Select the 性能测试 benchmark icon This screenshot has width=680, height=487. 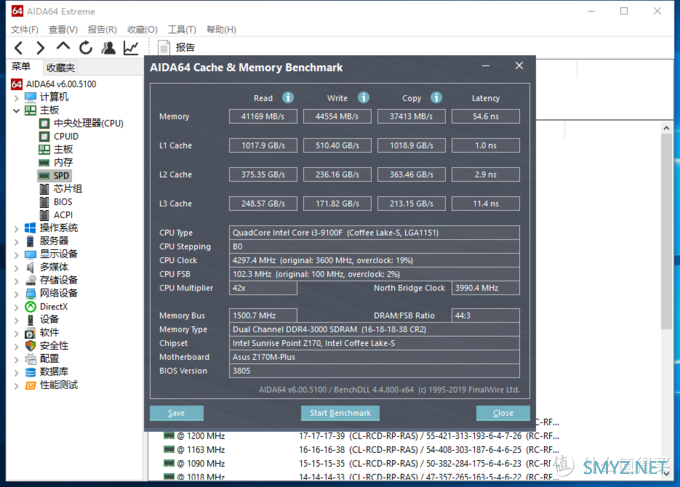(x=30, y=385)
